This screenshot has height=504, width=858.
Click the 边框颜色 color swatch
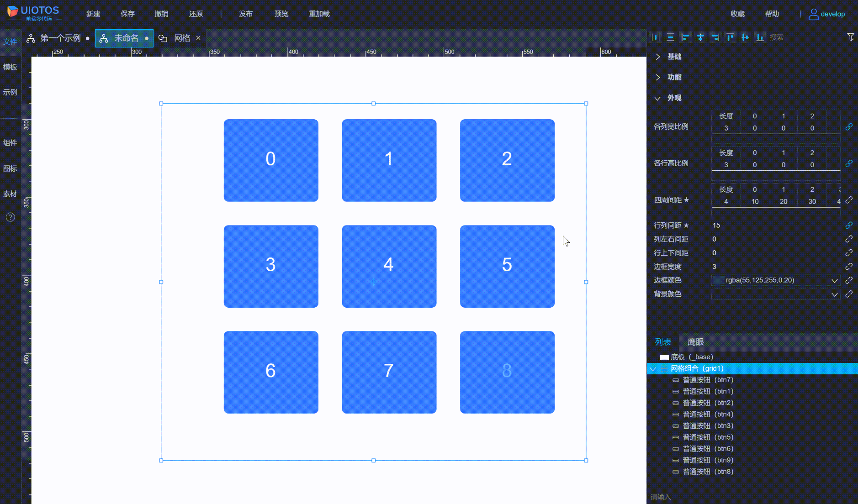coord(719,280)
